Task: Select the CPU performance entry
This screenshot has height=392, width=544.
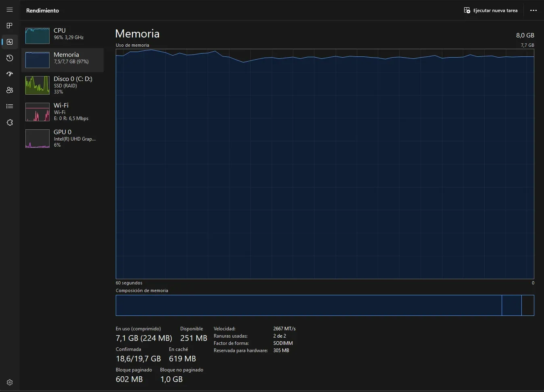Action: click(63, 36)
